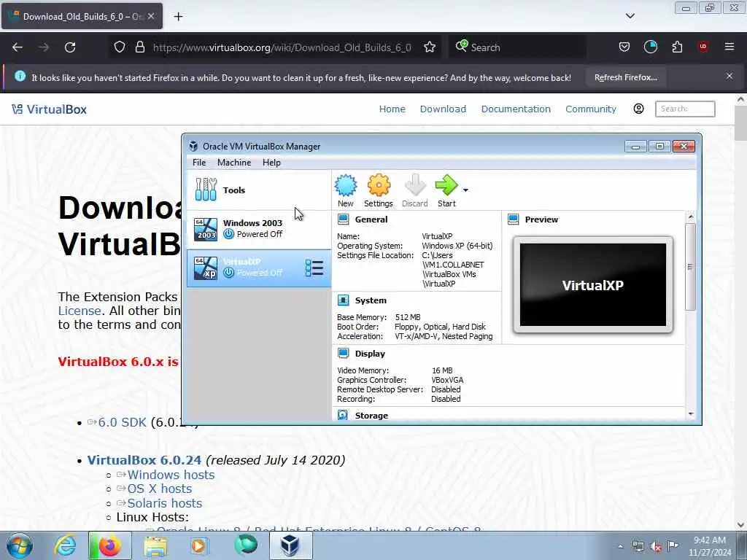Click the Firefox Search box
This screenshot has width=747, height=560.
coord(517,47)
